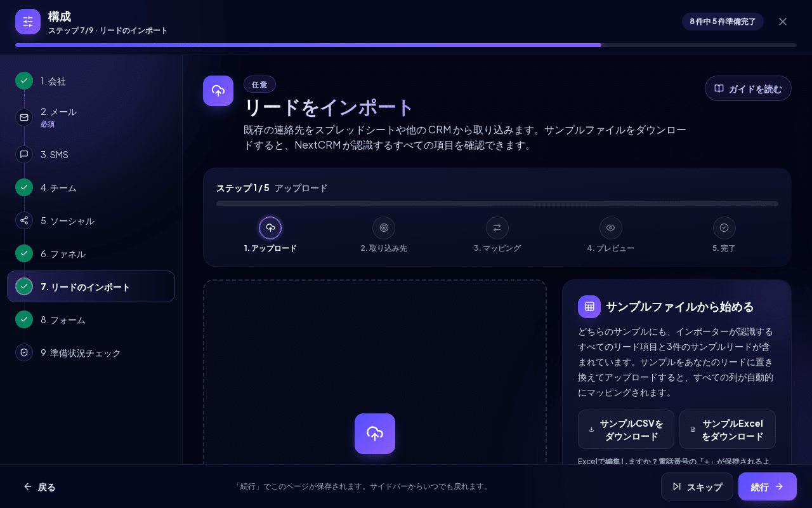
Task: Click the ステップ 1/5 upload progress bar
Action: point(497,204)
